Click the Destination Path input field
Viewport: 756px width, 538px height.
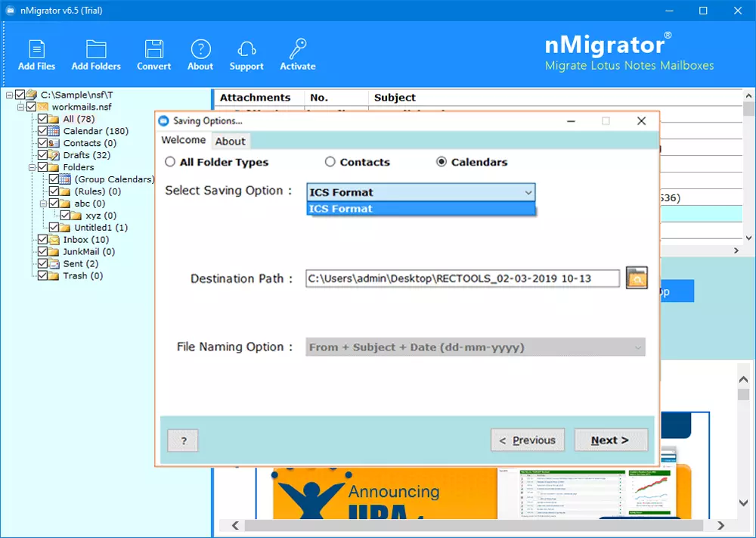coord(463,278)
